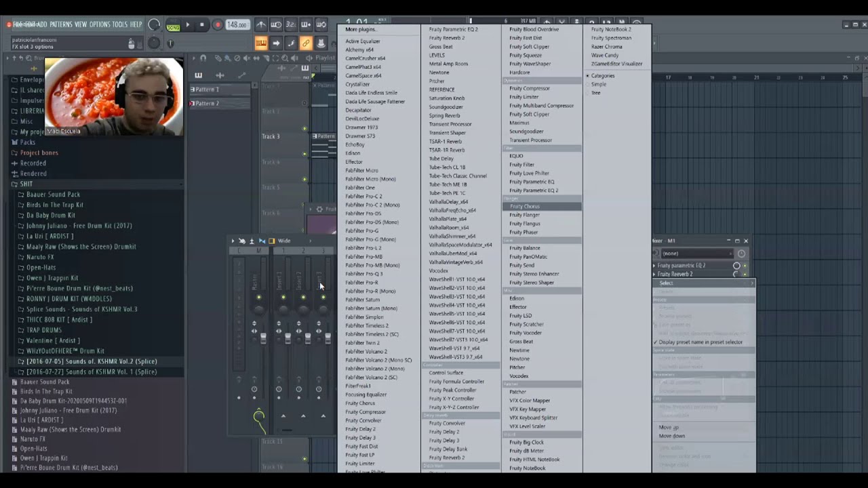Click the Record button
This screenshot has width=868, height=488.
pos(217,25)
